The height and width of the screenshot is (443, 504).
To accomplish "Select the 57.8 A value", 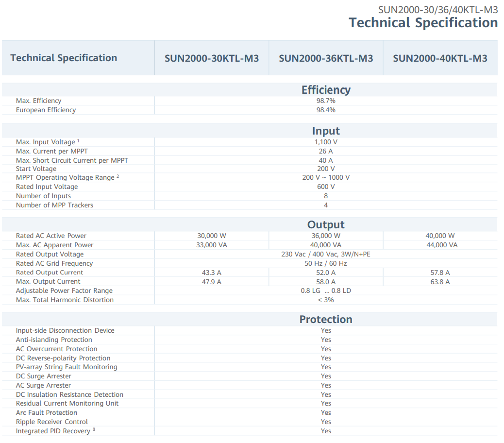I will pyautogui.click(x=440, y=273).
